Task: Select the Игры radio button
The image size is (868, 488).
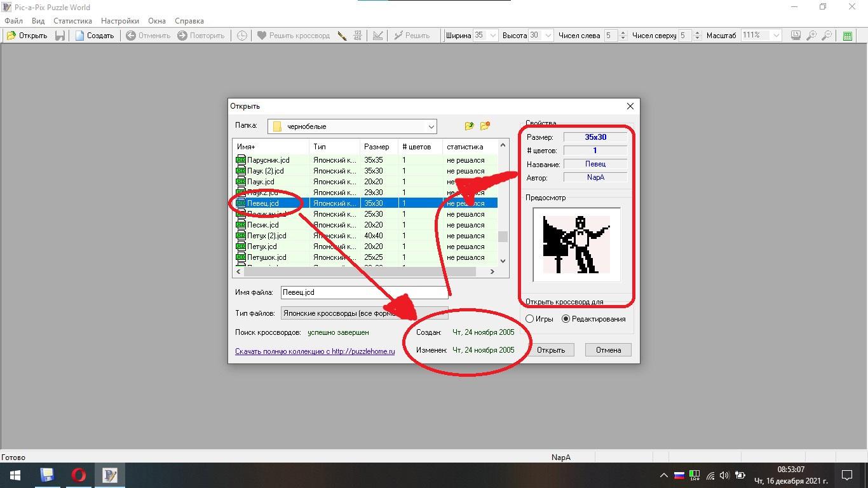Action: click(x=530, y=319)
